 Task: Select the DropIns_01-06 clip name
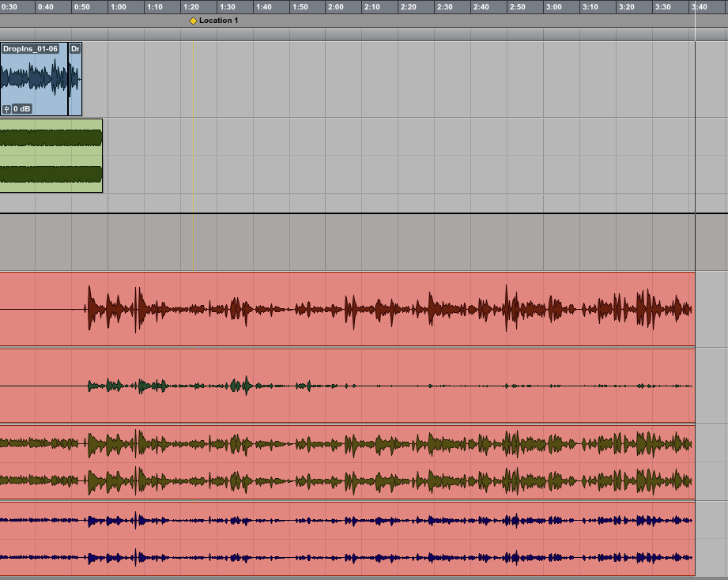click(x=30, y=49)
